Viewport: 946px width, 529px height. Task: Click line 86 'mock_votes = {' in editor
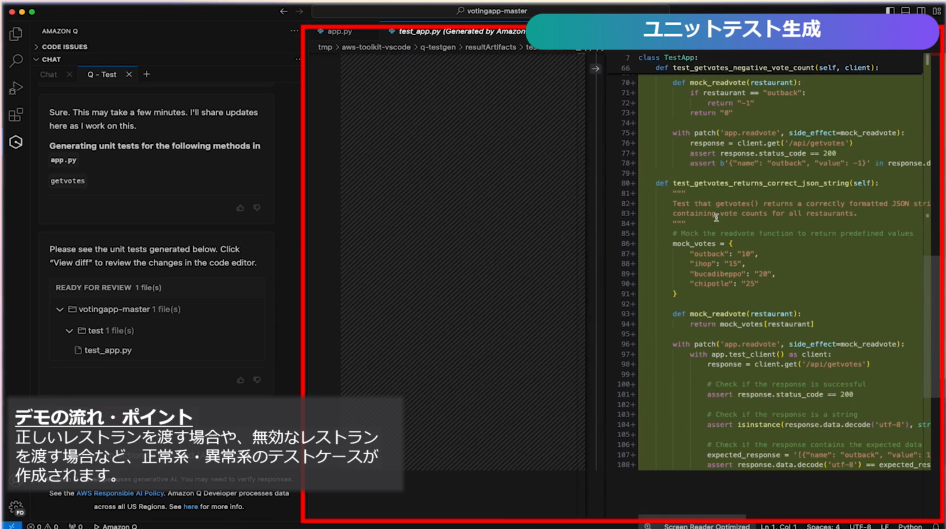(703, 244)
